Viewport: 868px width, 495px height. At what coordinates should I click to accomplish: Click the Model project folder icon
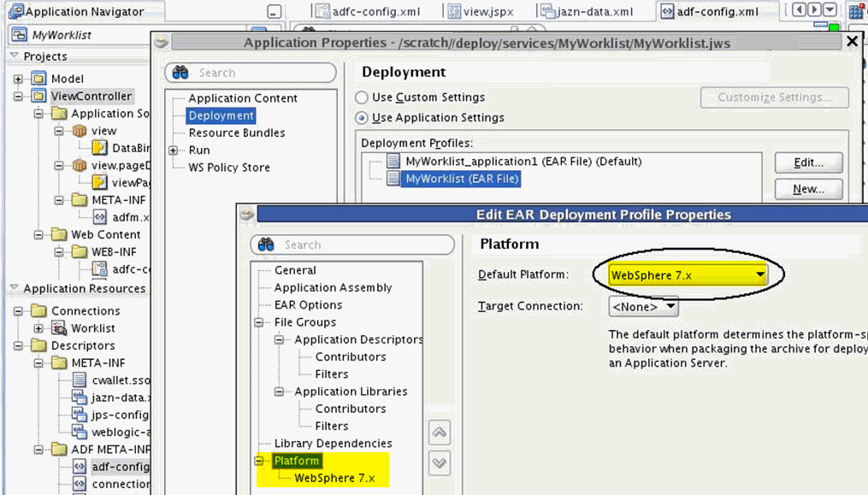click(38, 79)
